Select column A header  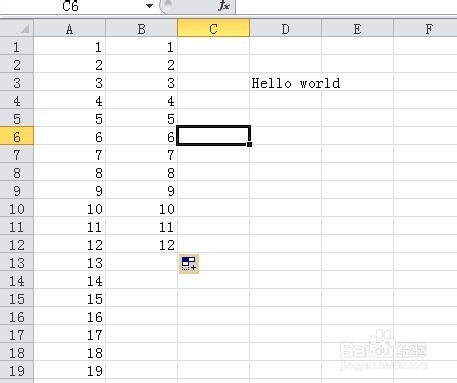click(x=69, y=28)
